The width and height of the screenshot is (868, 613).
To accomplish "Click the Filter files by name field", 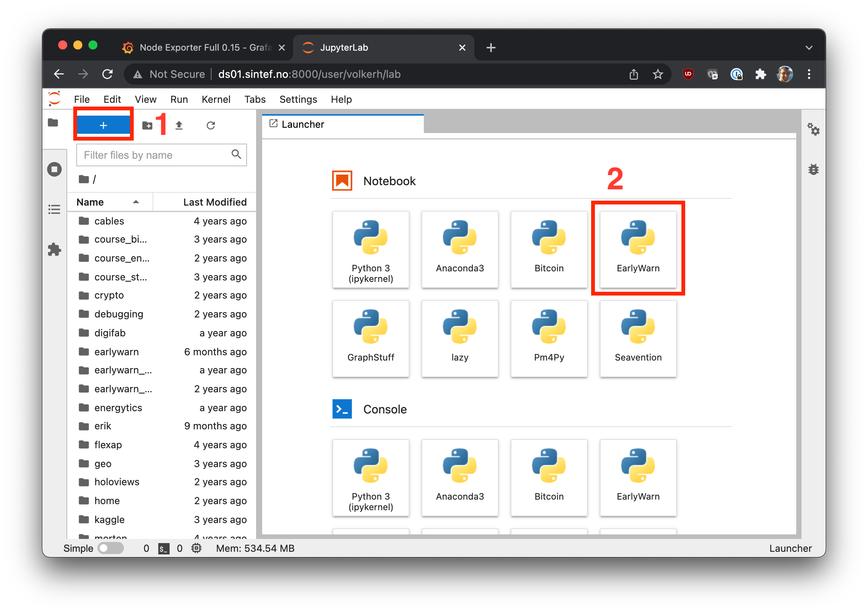I will click(155, 155).
